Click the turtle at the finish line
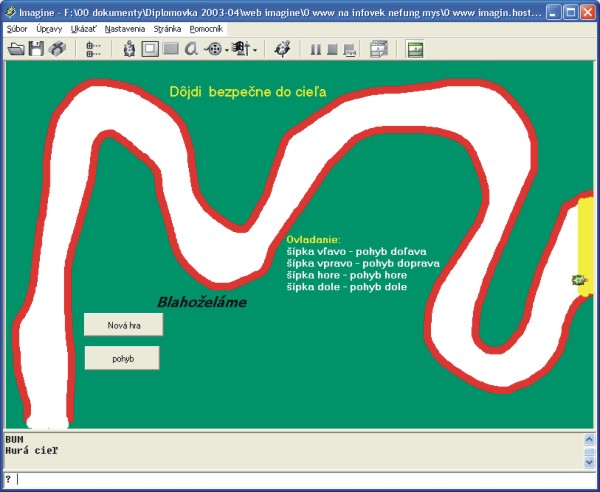This screenshot has width=600, height=492. click(x=579, y=280)
